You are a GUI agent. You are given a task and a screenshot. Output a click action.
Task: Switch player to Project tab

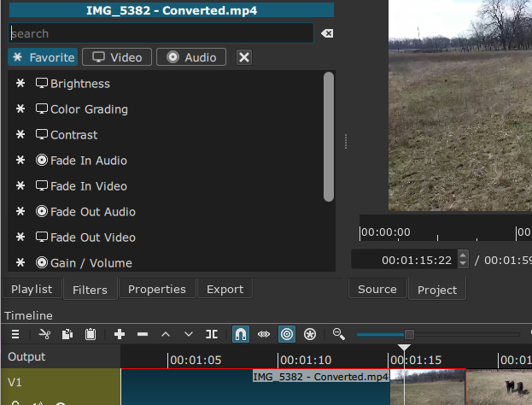(x=437, y=290)
